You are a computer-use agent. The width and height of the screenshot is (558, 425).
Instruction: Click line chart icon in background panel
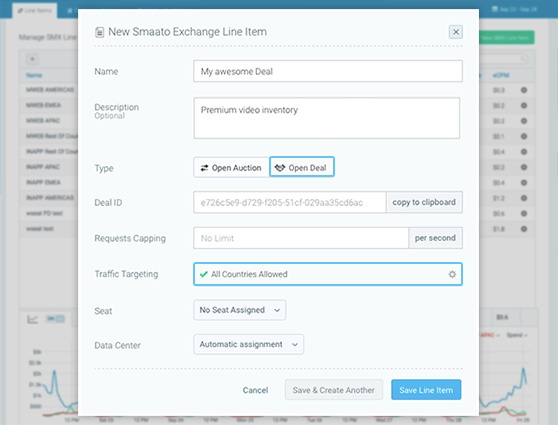pos(32,319)
